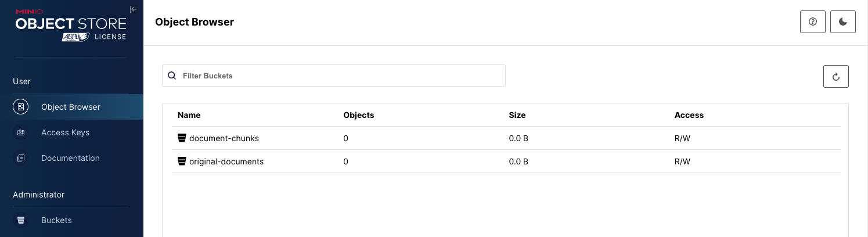Click the Name column header
The image size is (868, 237).
pyautogui.click(x=189, y=115)
